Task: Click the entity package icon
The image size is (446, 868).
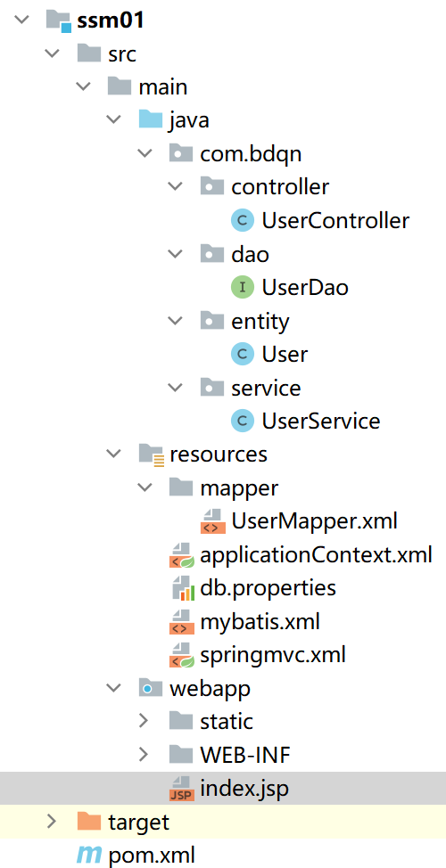Action: click(212, 320)
